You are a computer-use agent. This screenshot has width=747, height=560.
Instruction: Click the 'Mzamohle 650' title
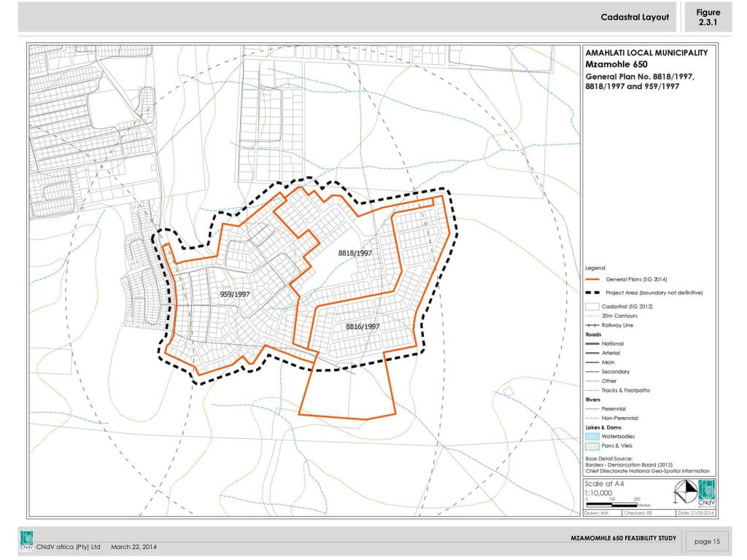coord(616,64)
